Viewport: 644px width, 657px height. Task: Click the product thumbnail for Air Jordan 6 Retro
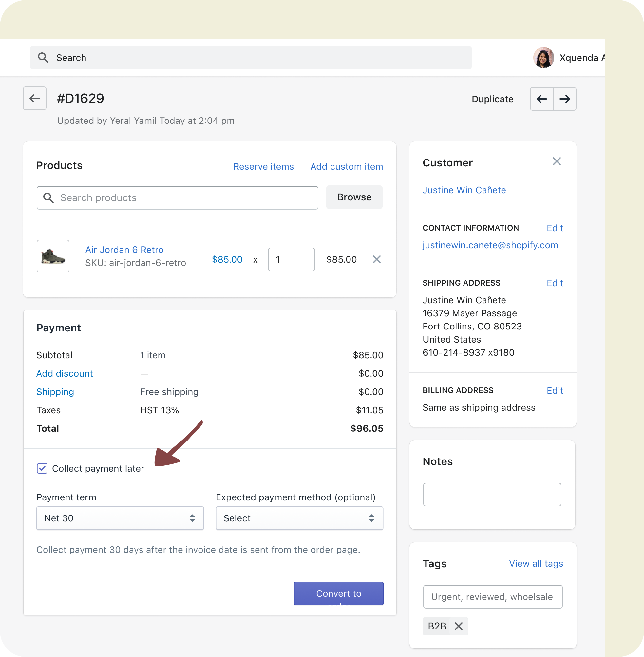[x=53, y=256]
